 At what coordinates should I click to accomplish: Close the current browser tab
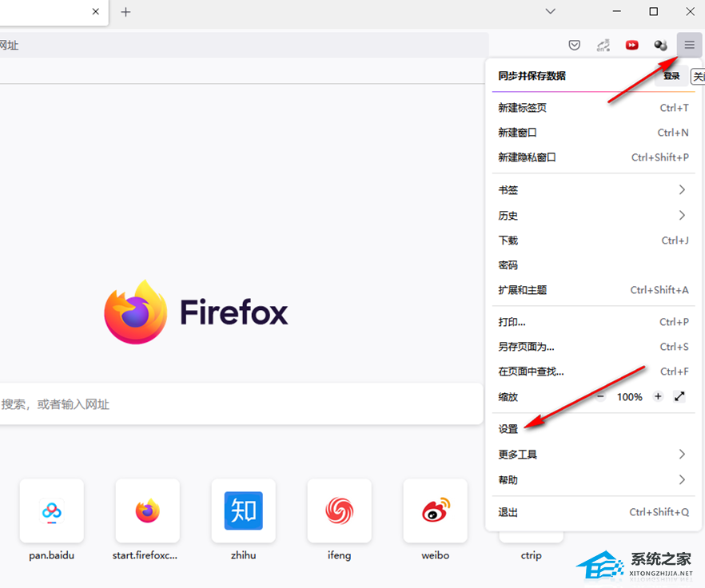click(95, 12)
